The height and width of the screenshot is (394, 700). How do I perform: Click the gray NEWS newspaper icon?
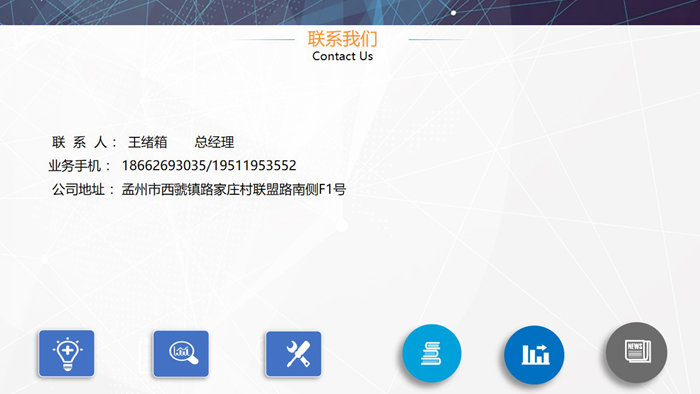[637, 352]
